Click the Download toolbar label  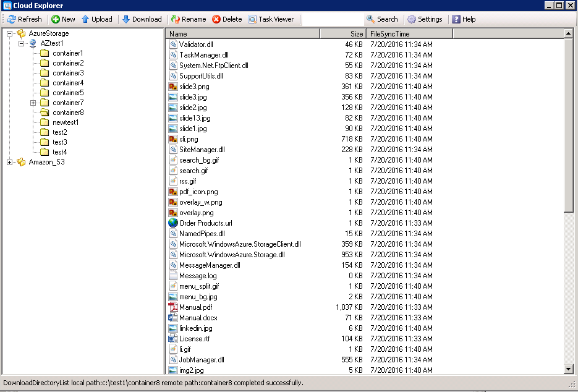tap(147, 19)
